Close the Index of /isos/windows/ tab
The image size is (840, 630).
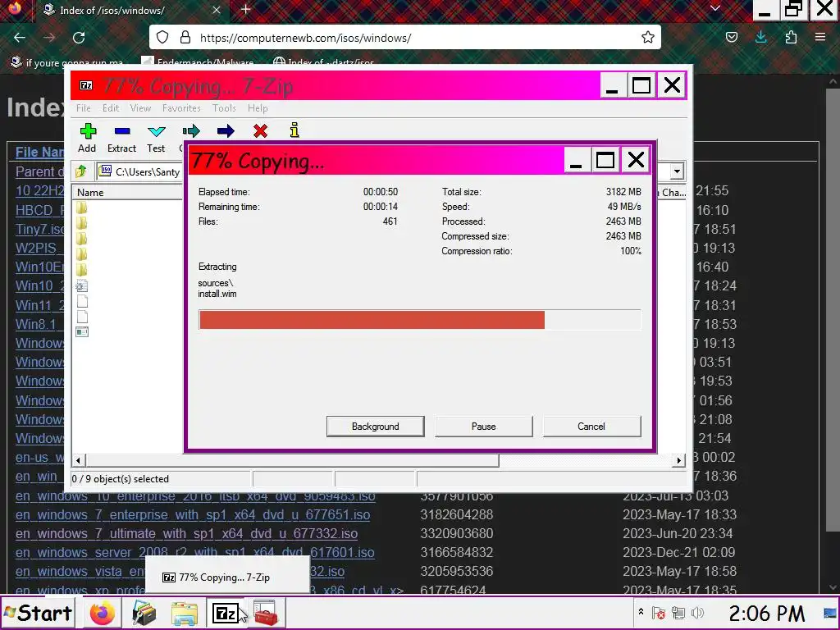click(217, 10)
